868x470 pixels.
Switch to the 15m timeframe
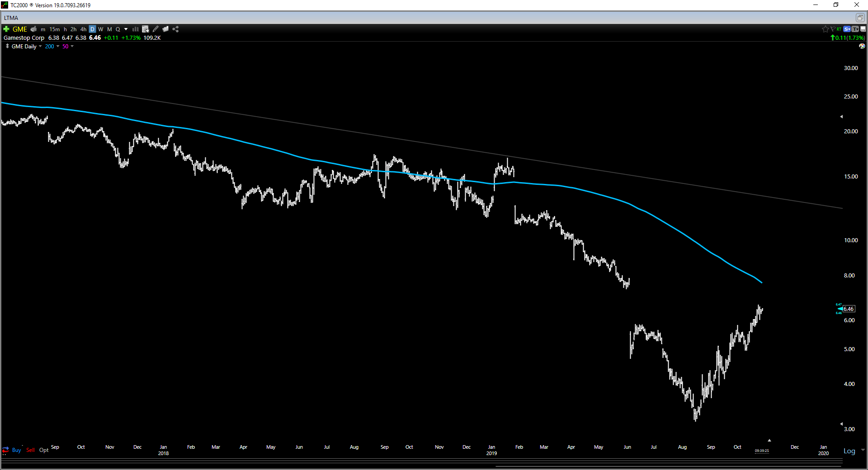pos(54,29)
